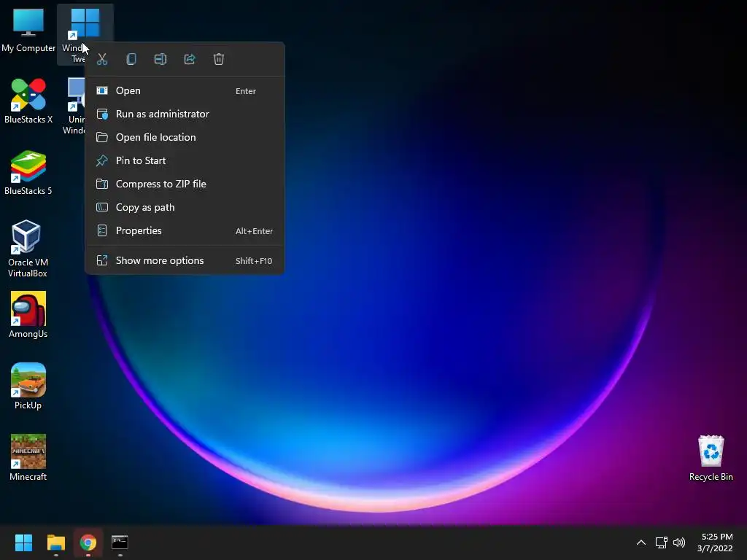Click Show more options
Image resolution: width=747 pixels, height=560 pixels.
tap(185, 260)
